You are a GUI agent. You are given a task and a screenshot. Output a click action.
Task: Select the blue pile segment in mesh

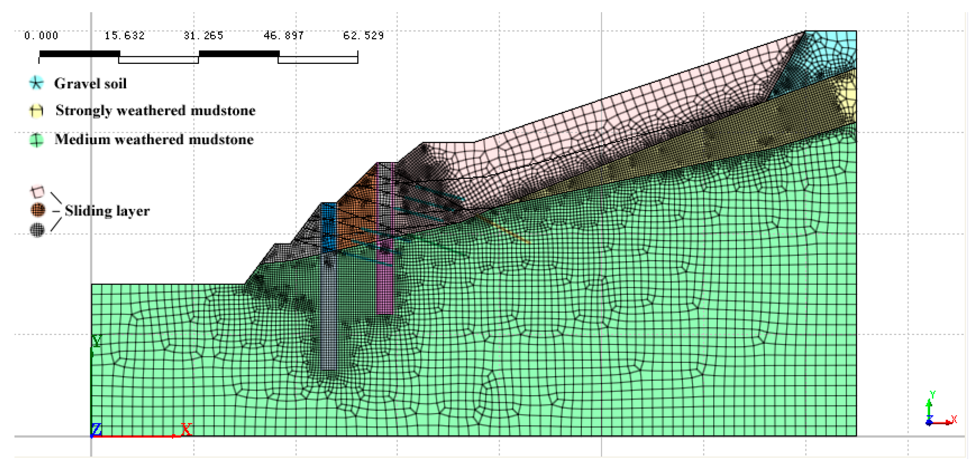pyautogui.click(x=328, y=227)
